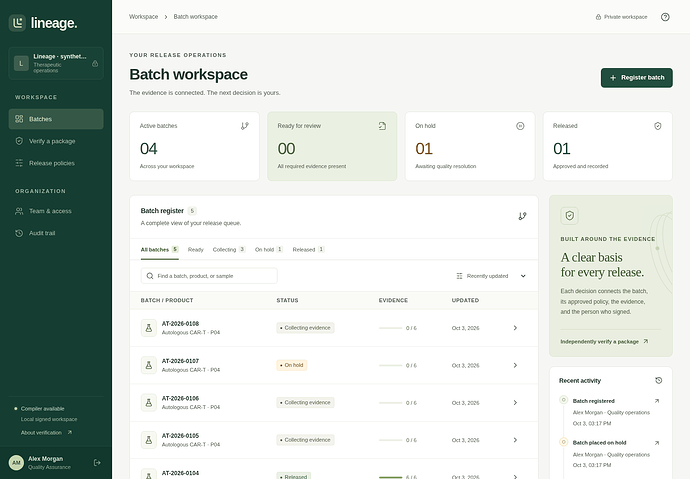
Task: Click the search magnifier icon
Action: (150, 276)
